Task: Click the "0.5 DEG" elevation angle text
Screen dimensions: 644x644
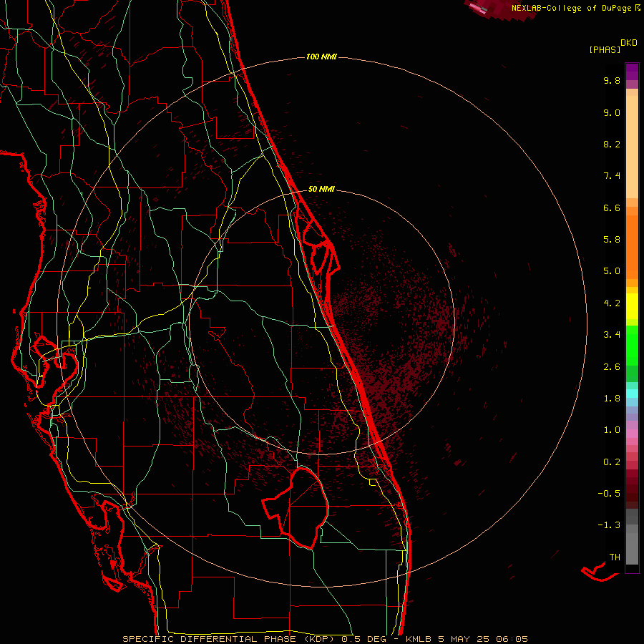Action: [x=364, y=639]
